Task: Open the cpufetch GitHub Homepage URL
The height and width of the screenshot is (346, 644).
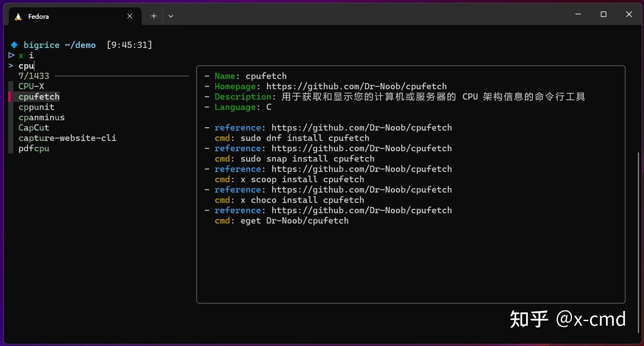Action: coord(356,86)
